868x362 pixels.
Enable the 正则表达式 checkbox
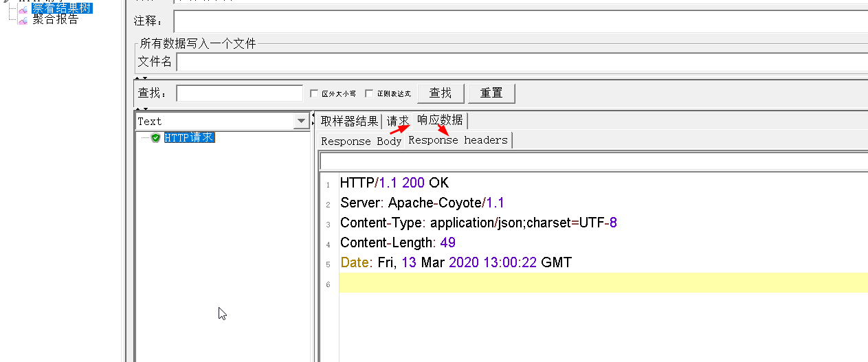[369, 93]
